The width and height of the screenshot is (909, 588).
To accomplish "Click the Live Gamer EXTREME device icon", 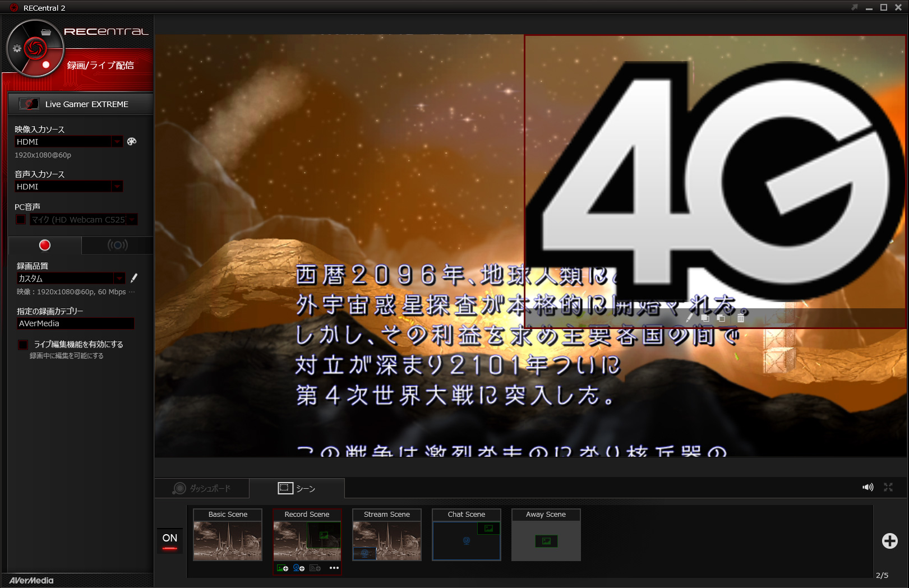I will pos(29,104).
